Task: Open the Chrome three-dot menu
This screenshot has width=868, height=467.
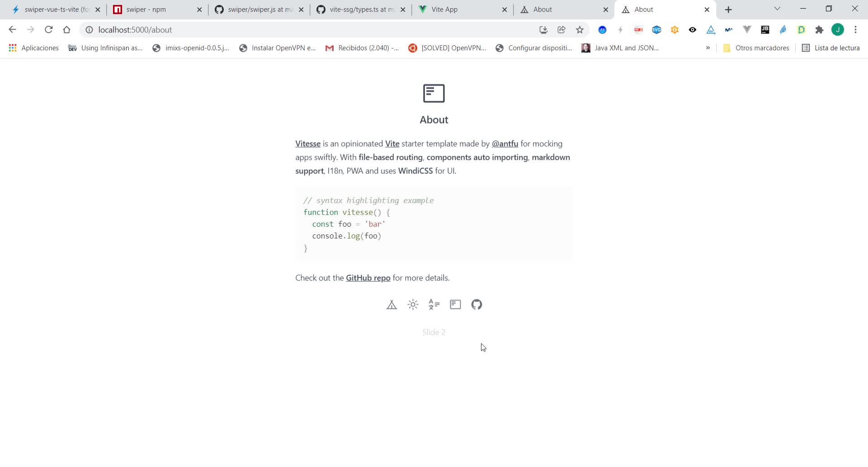Action: tap(855, 30)
